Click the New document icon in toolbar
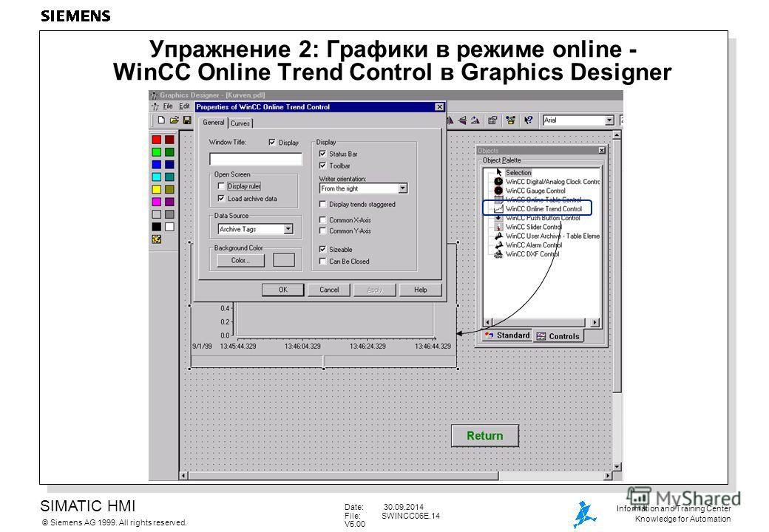The width and height of the screenshot is (769, 532). (161, 120)
